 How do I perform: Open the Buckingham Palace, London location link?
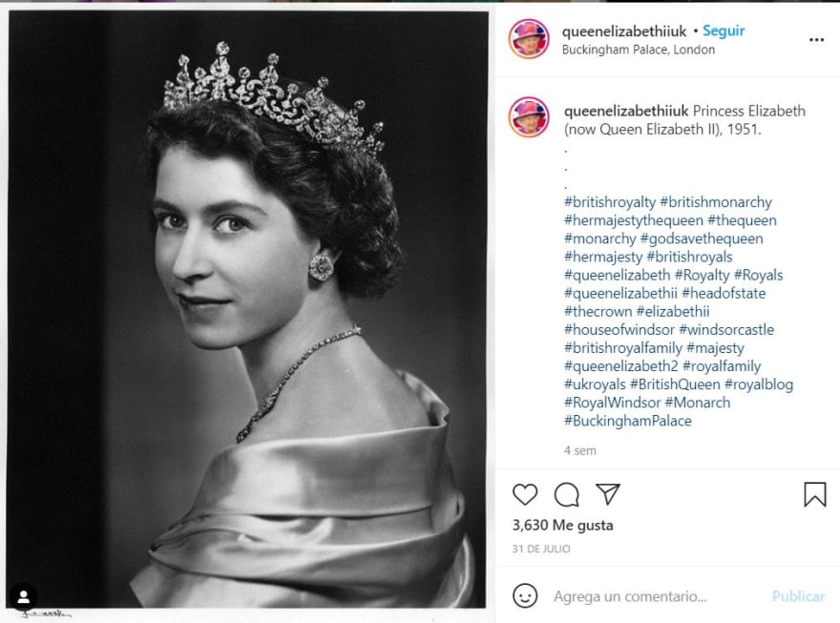pos(639,50)
